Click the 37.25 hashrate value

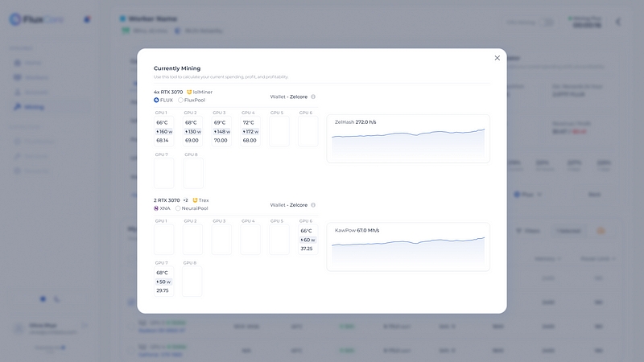click(307, 249)
